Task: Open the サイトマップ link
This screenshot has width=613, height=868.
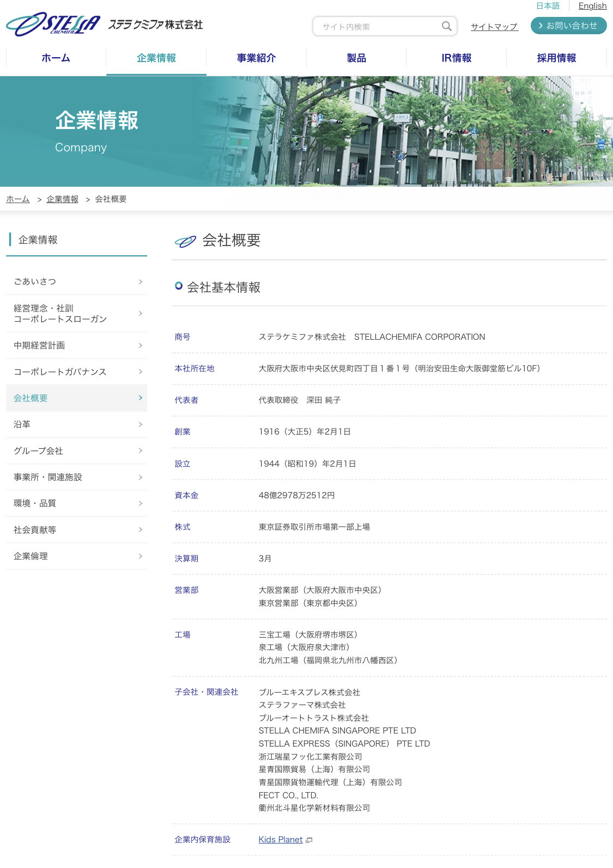Action: pyautogui.click(x=494, y=27)
